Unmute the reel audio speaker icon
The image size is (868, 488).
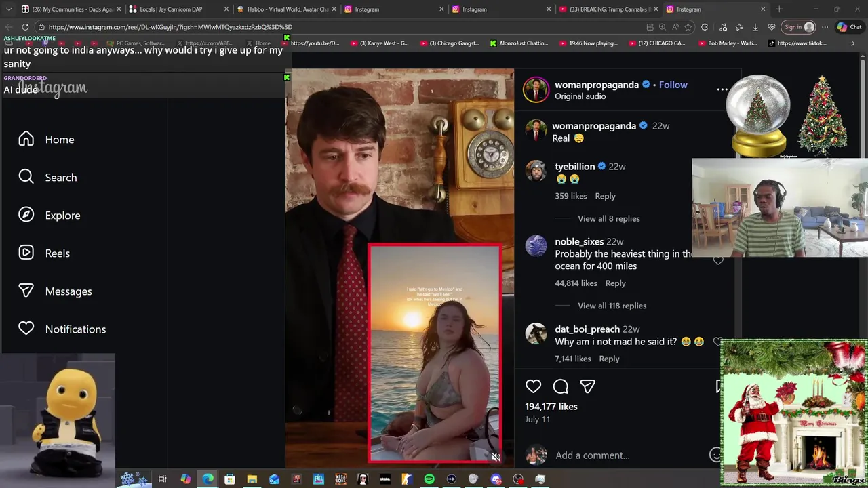pos(496,457)
